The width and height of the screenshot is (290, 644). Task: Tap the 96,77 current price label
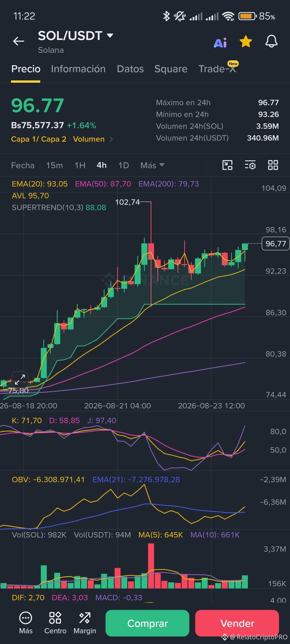click(275, 243)
